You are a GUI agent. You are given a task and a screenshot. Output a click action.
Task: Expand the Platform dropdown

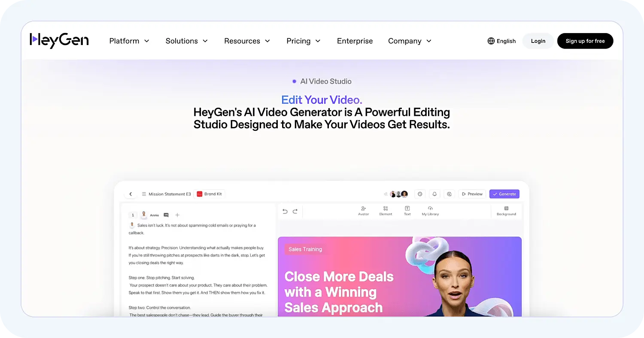[124, 41]
